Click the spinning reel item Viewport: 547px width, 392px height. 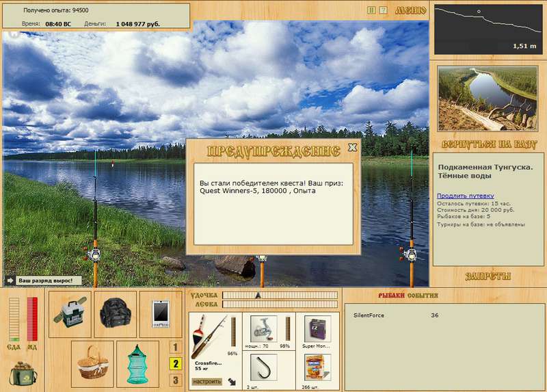click(x=263, y=329)
